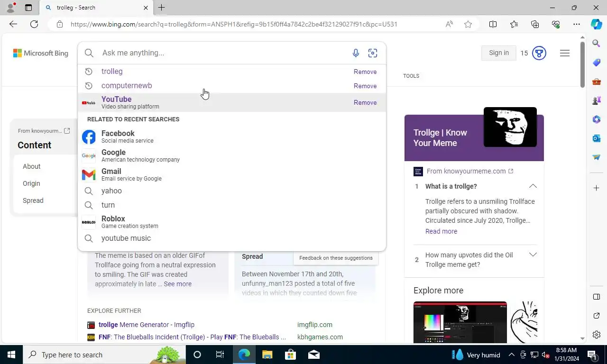
Task: Add page to favorites star icon
Action: 468,24
